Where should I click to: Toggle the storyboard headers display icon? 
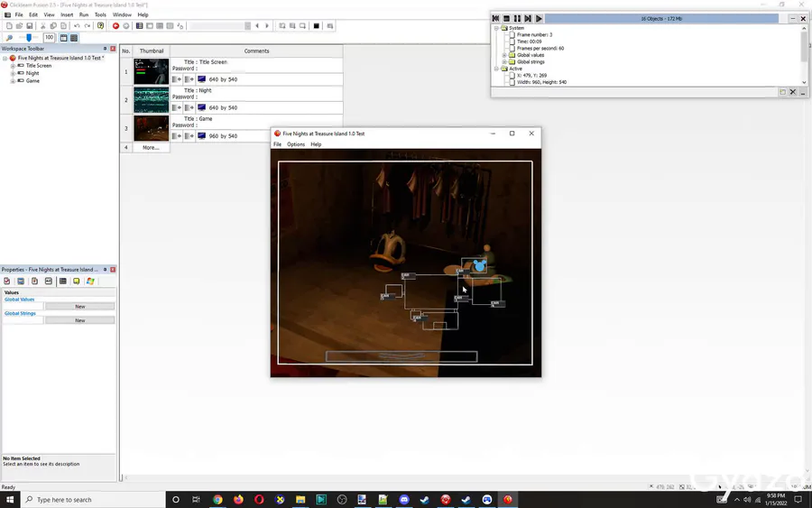click(64, 38)
